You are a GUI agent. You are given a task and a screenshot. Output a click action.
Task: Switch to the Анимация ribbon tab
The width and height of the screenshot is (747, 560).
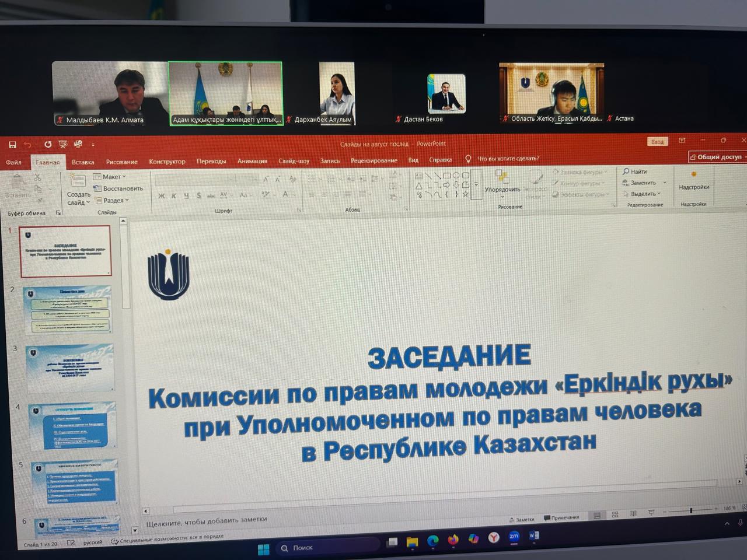pyautogui.click(x=252, y=161)
